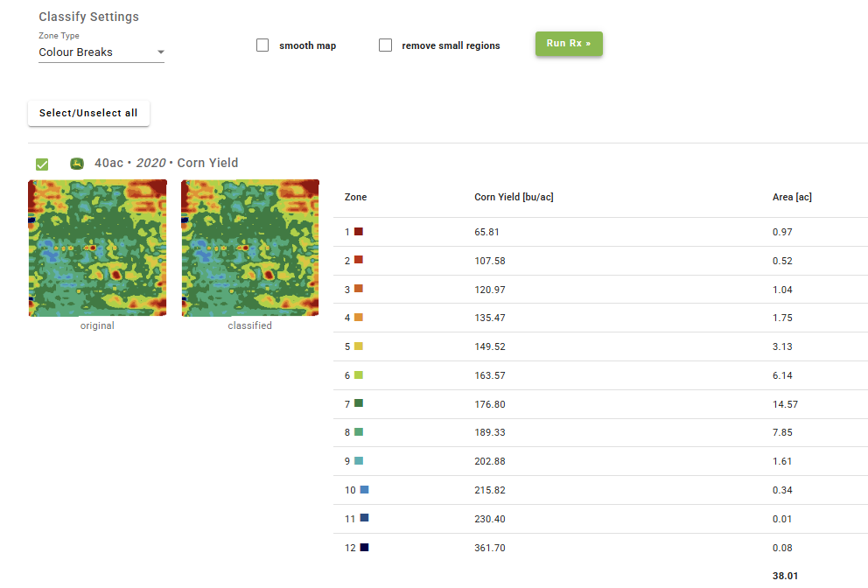Click the Colour Breaks zone type field
This screenshot has width=868, height=588.
click(101, 52)
